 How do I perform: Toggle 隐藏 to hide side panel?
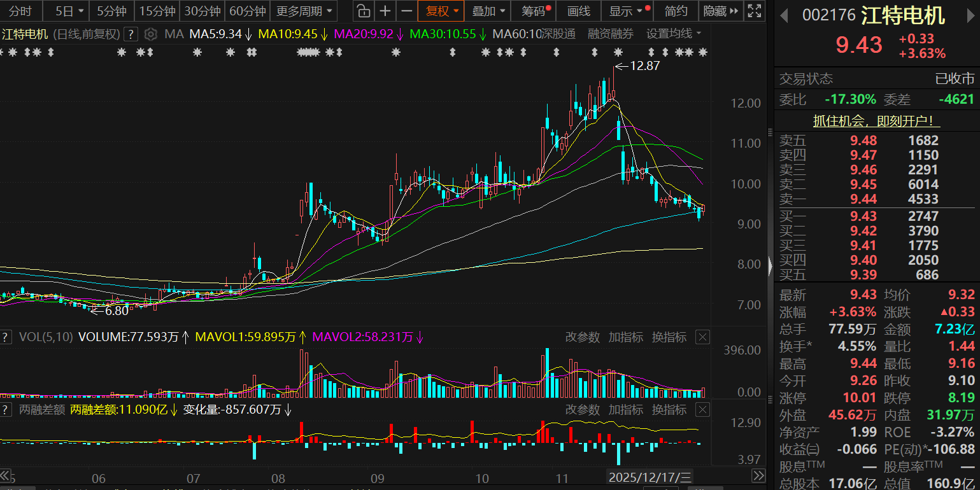point(721,11)
